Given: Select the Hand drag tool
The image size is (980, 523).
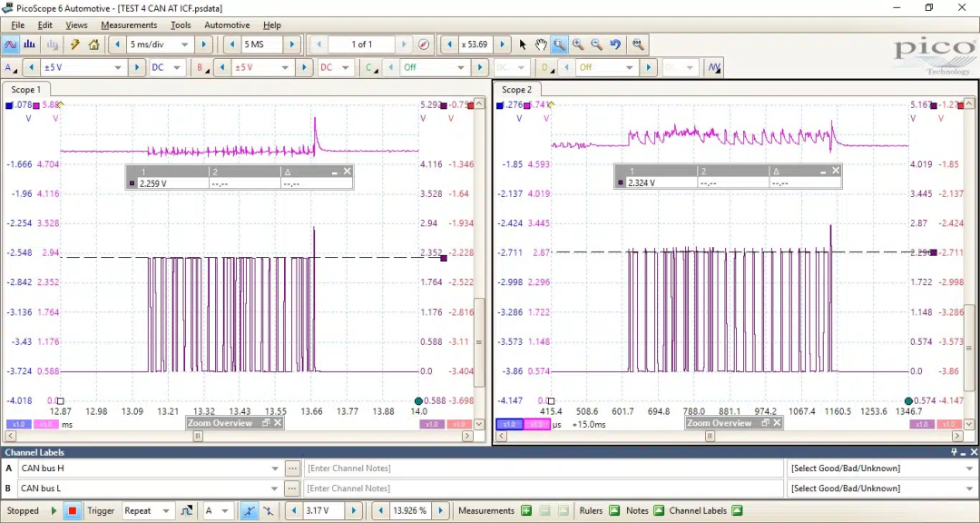Looking at the screenshot, I should click(x=541, y=44).
